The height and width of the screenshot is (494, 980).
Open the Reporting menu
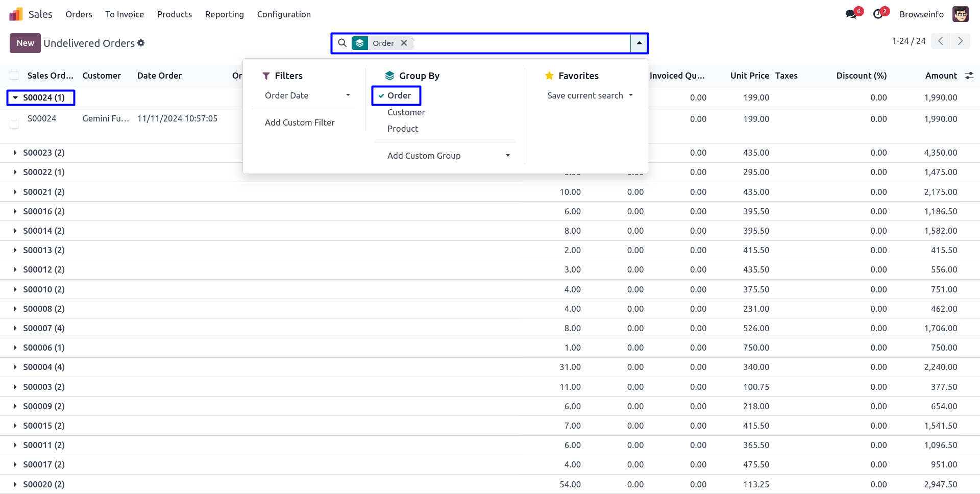[224, 14]
